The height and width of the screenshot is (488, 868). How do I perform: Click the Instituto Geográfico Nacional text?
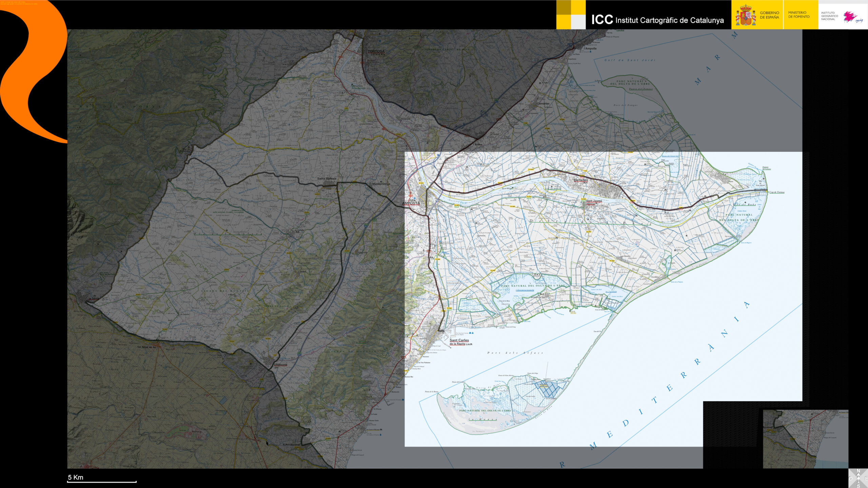pyautogui.click(x=829, y=16)
